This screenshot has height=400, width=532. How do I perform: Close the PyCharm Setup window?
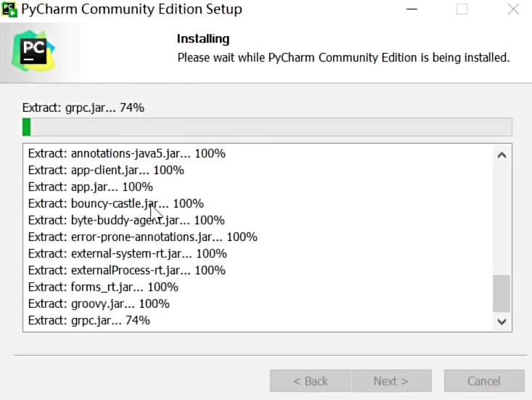point(513,10)
